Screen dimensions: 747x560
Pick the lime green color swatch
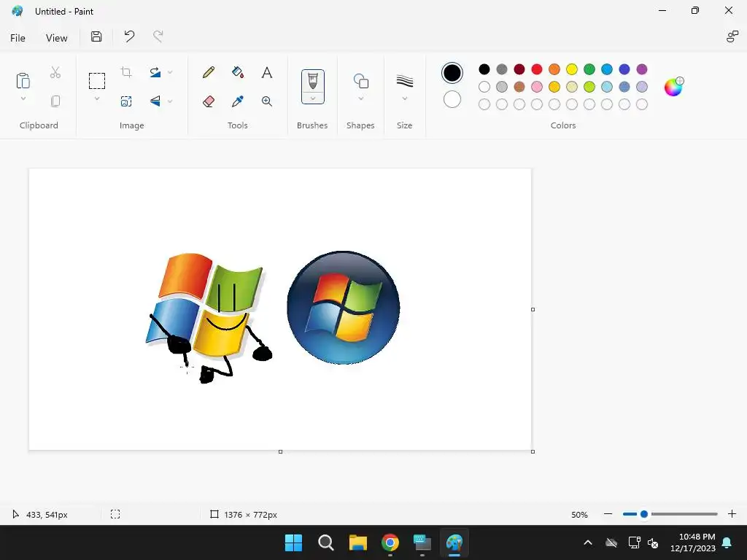[589, 87]
